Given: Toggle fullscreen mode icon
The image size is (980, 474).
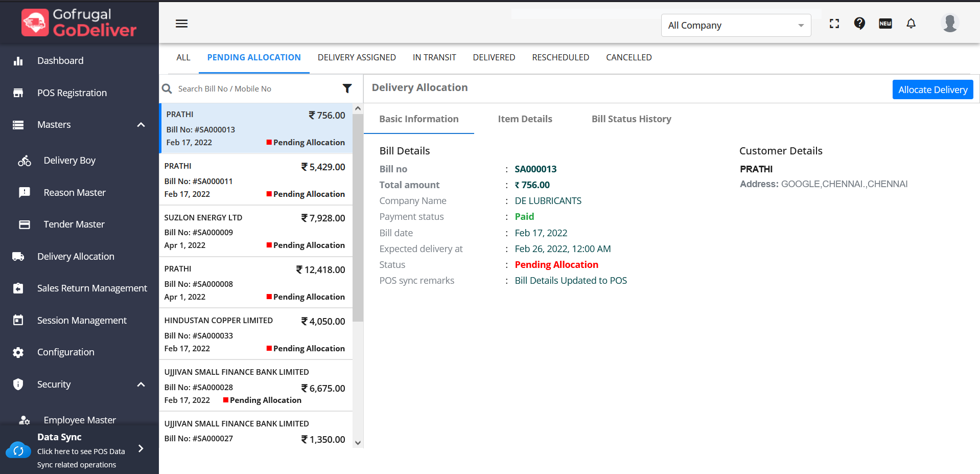Looking at the screenshot, I should [x=834, y=24].
